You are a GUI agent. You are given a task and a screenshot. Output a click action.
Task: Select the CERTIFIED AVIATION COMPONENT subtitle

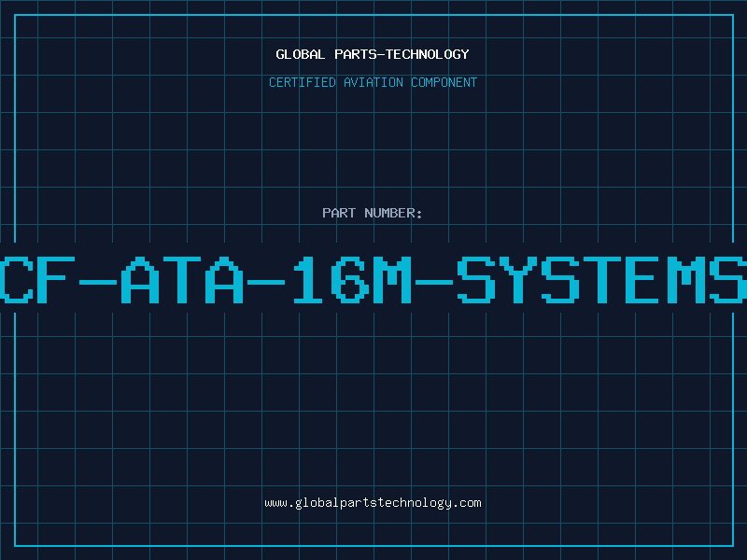pos(373,82)
